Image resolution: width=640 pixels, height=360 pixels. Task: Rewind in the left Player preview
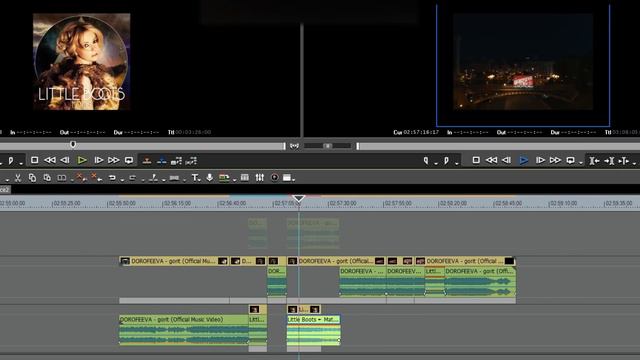(50, 160)
